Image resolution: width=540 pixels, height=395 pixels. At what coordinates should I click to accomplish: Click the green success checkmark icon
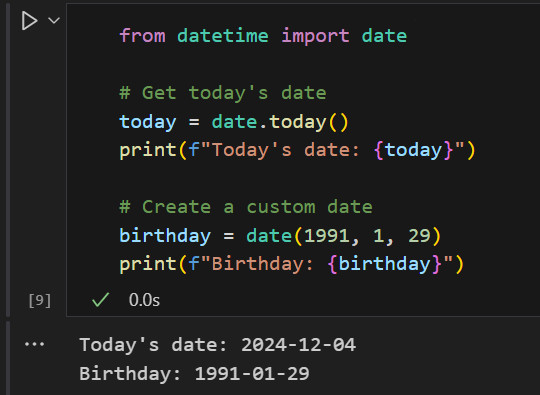point(101,300)
